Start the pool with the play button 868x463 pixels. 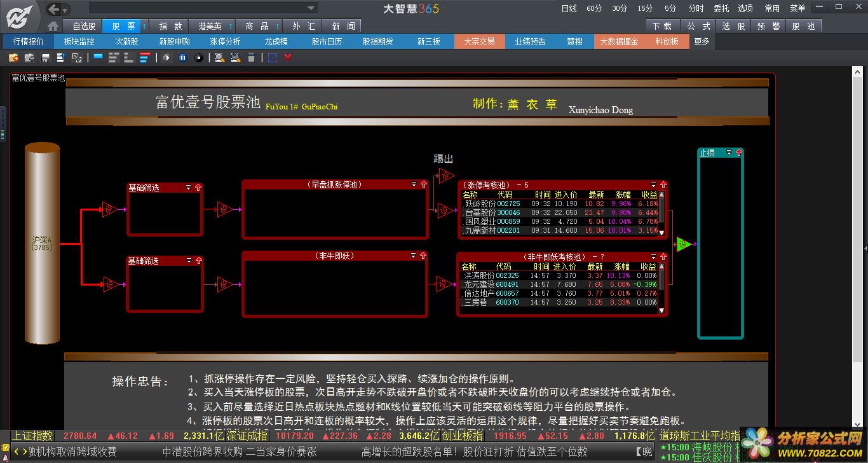point(167,58)
